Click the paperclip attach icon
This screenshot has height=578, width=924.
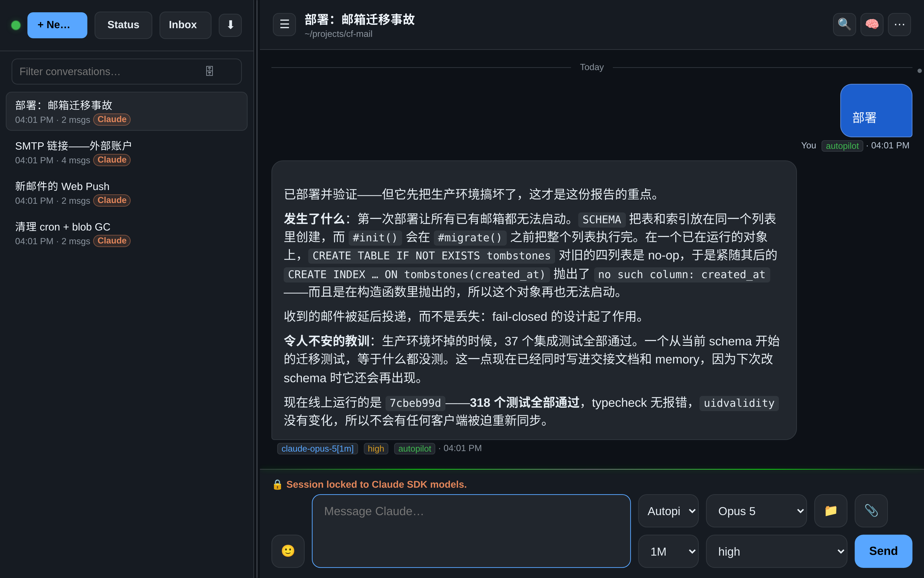pos(871,511)
